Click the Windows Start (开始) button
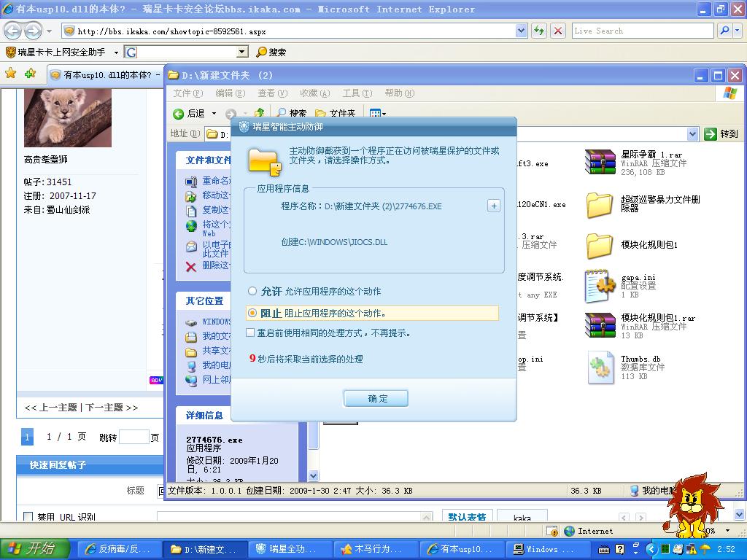Viewport: 747px width, 560px height. click(x=34, y=549)
